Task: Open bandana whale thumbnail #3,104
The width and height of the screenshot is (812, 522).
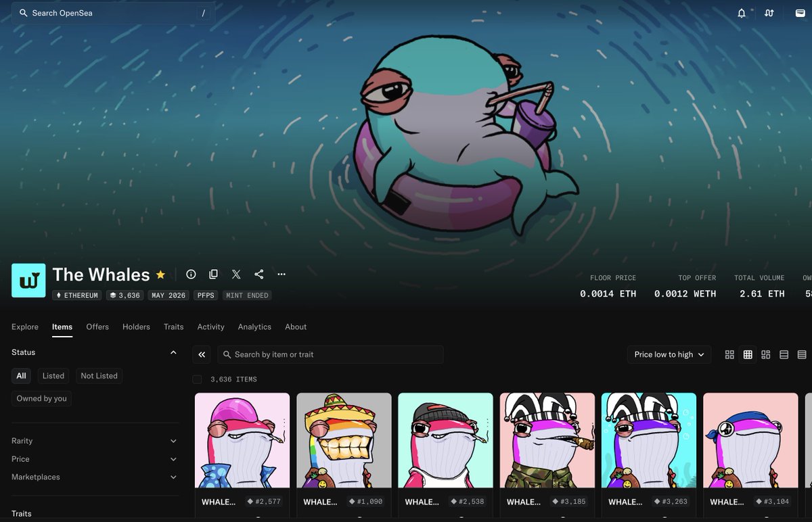Action: point(750,440)
